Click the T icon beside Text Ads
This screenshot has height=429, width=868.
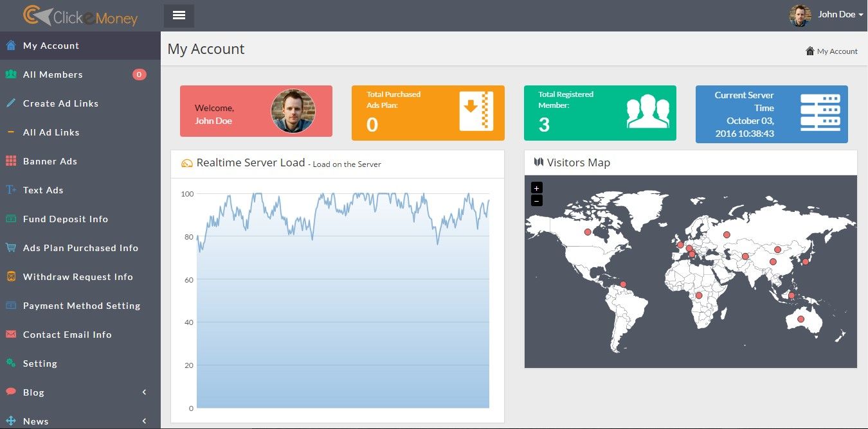(x=11, y=190)
